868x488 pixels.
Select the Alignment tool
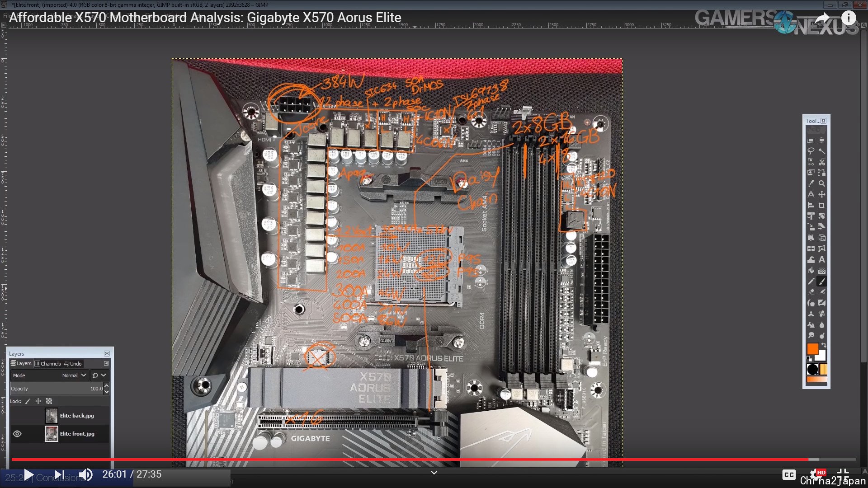(811, 206)
